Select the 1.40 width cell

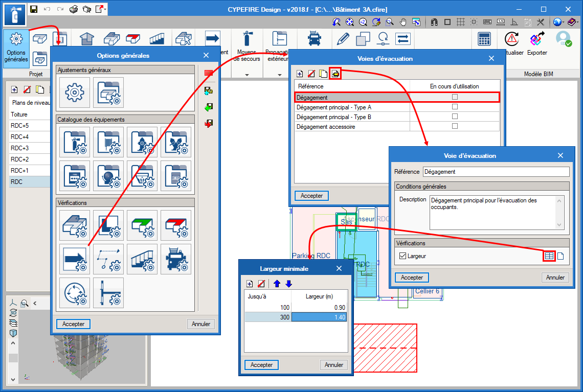319,317
